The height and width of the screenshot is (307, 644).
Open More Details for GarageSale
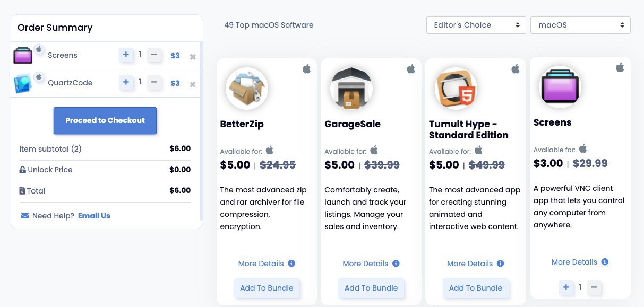[365, 264]
